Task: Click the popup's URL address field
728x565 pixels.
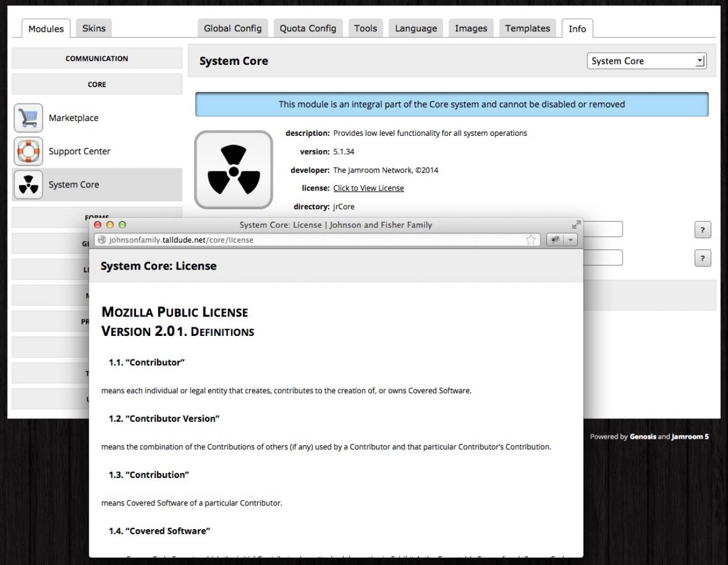Action: pos(313,240)
